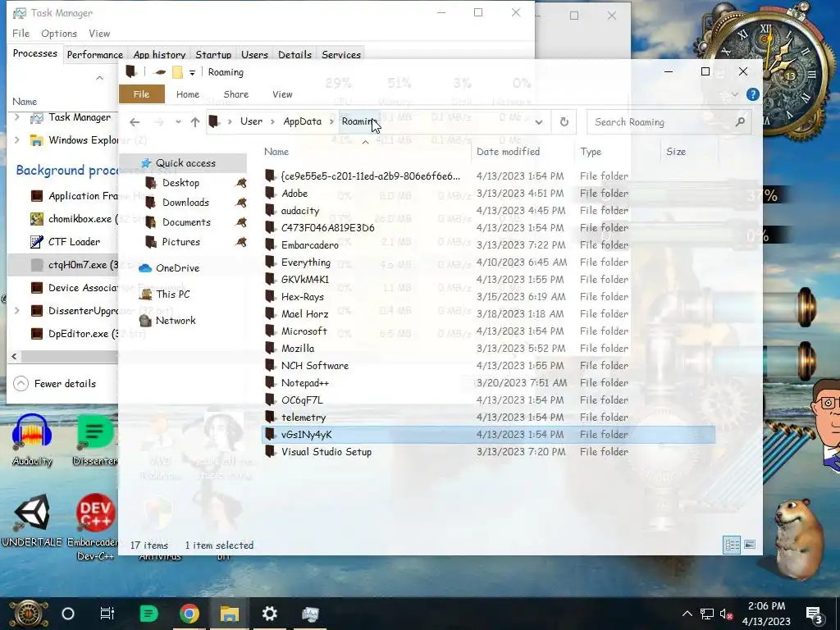The image size is (840, 630).
Task: Select This PC in navigation pane
Action: pos(172,294)
